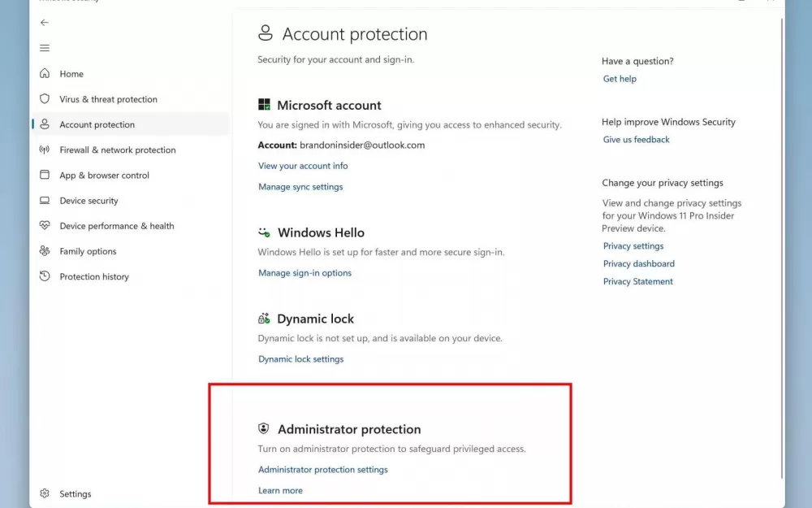This screenshot has height=508, width=812.
Task: Click the Device performance heart icon
Action: tap(45, 225)
